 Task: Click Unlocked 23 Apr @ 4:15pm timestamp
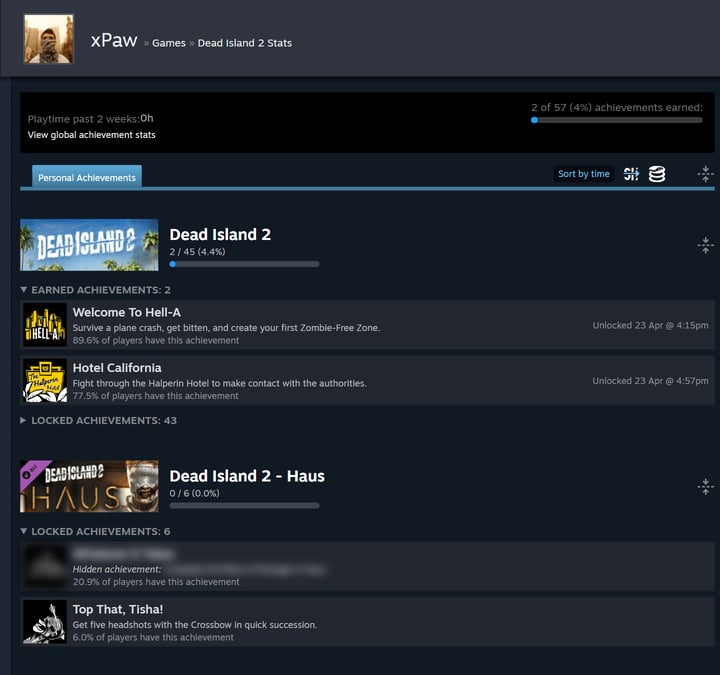coord(650,326)
